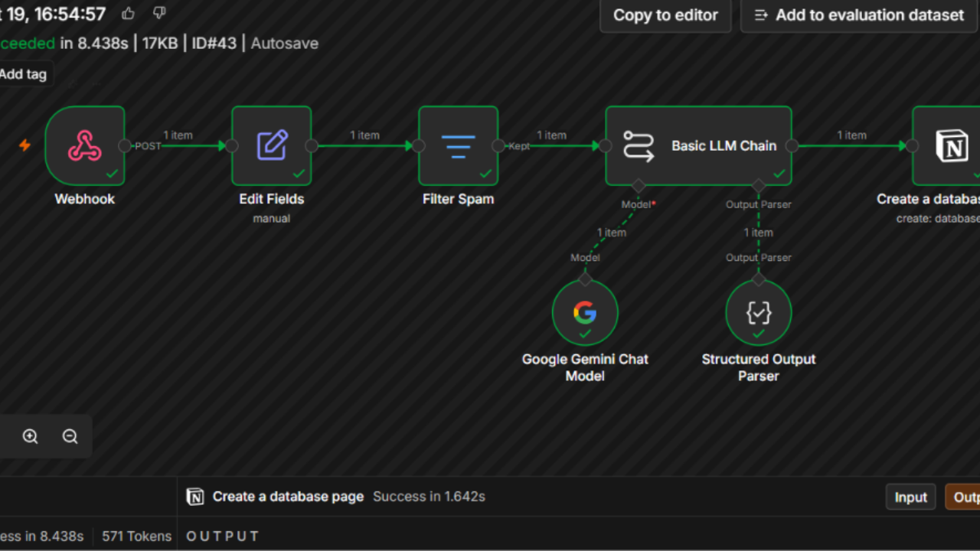Click the thumbs up rating icon
Viewport: 980px width, 551px height.
click(128, 13)
